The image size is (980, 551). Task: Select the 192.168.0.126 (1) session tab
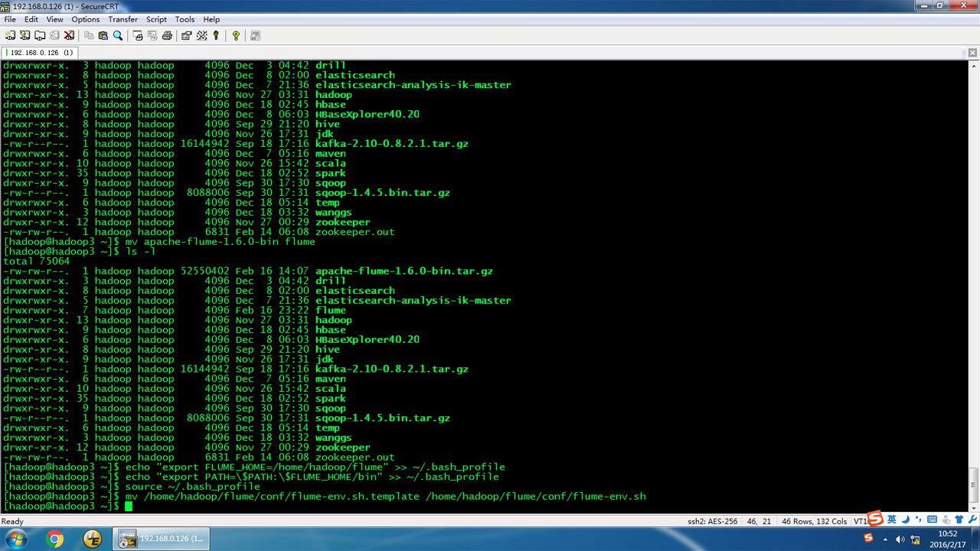(x=39, y=53)
